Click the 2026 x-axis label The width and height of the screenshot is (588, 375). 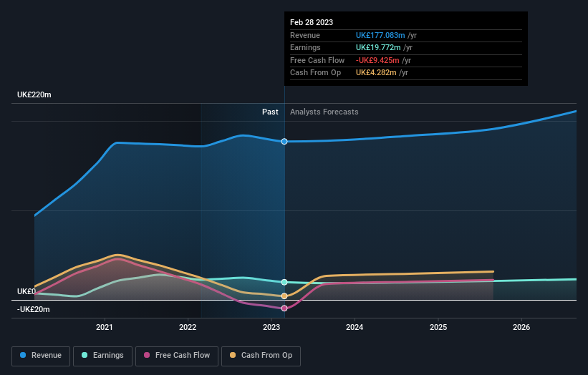[x=521, y=327]
